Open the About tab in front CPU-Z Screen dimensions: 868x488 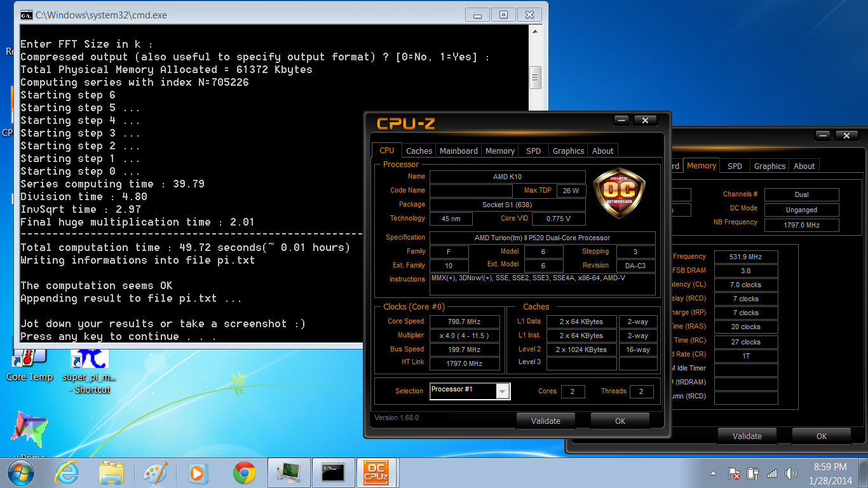coord(603,151)
